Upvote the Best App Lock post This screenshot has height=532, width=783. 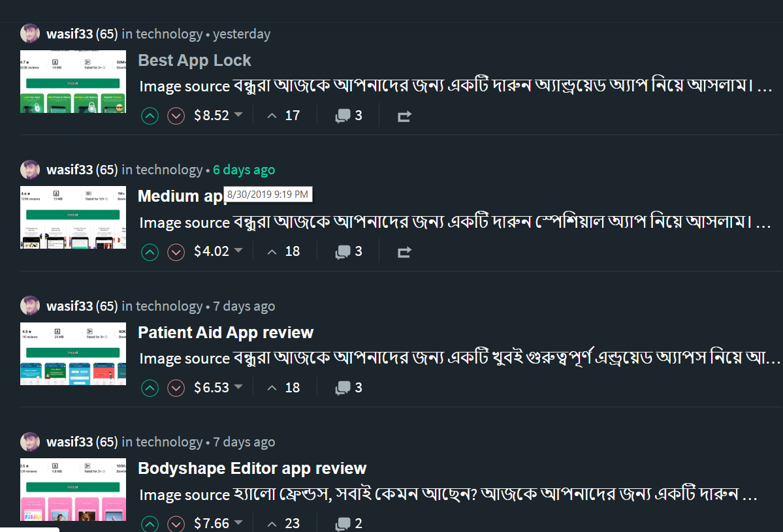point(150,116)
